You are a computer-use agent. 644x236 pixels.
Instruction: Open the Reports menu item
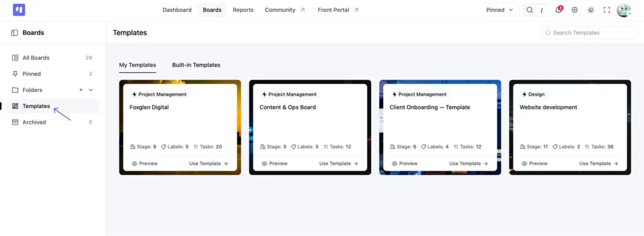click(x=243, y=10)
